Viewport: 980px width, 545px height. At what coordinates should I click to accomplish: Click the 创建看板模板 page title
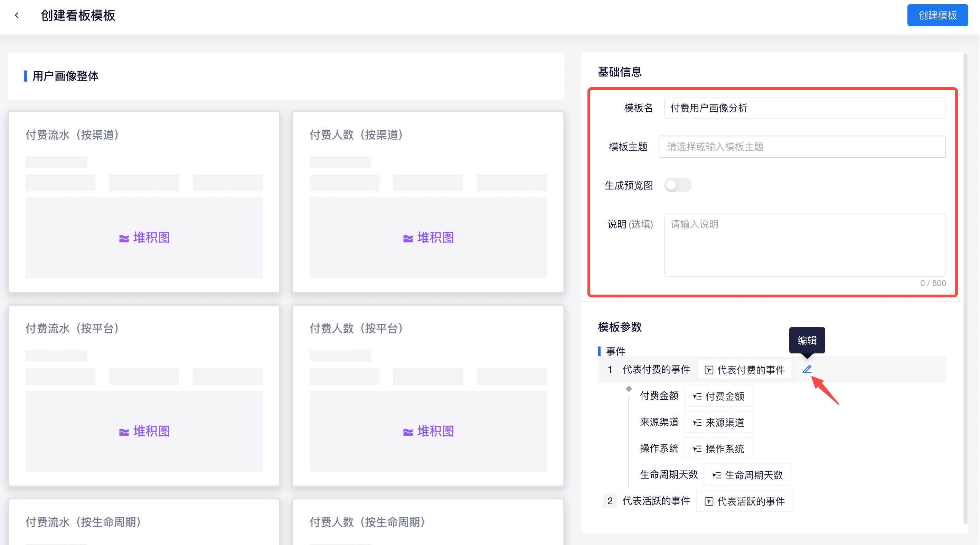[x=78, y=15]
